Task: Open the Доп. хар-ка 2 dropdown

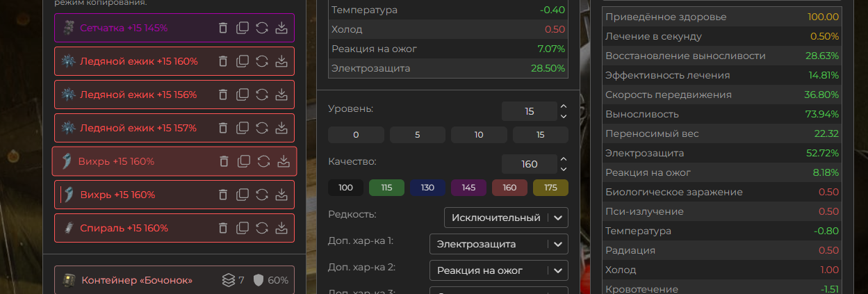Action: (x=498, y=270)
